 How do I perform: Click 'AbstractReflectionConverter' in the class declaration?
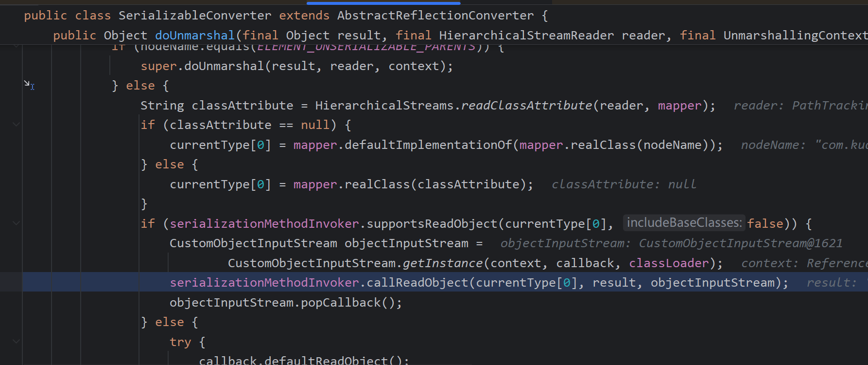(435, 16)
